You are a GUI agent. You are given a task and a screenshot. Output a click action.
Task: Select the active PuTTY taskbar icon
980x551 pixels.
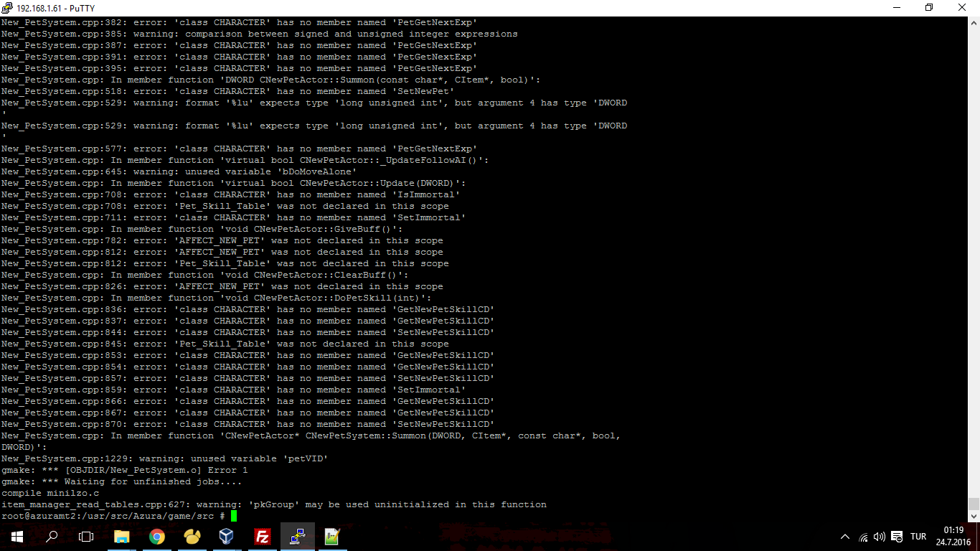[297, 536]
